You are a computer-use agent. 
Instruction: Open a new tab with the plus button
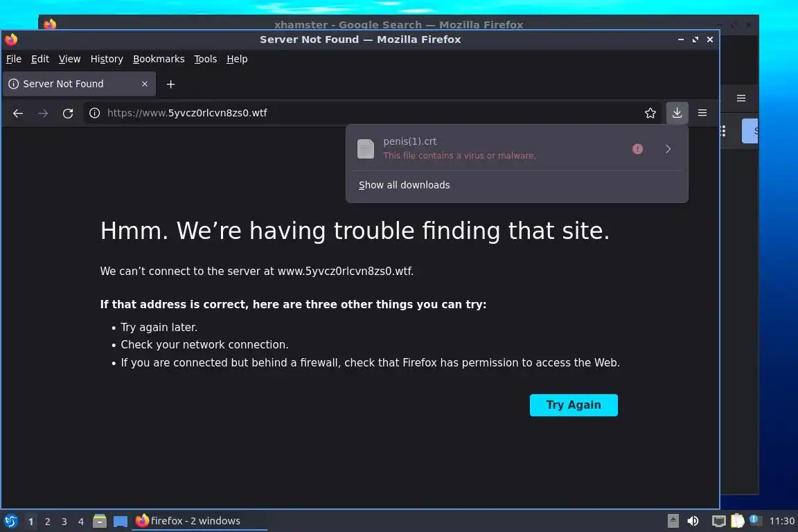[171, 84]
